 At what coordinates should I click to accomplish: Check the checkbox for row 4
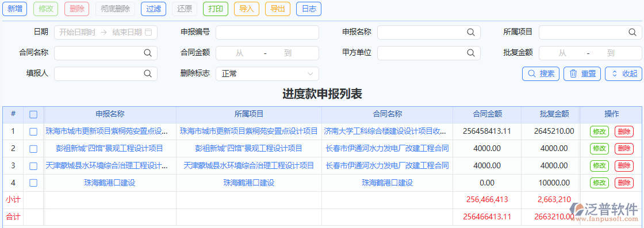click(x=33, y=183)
